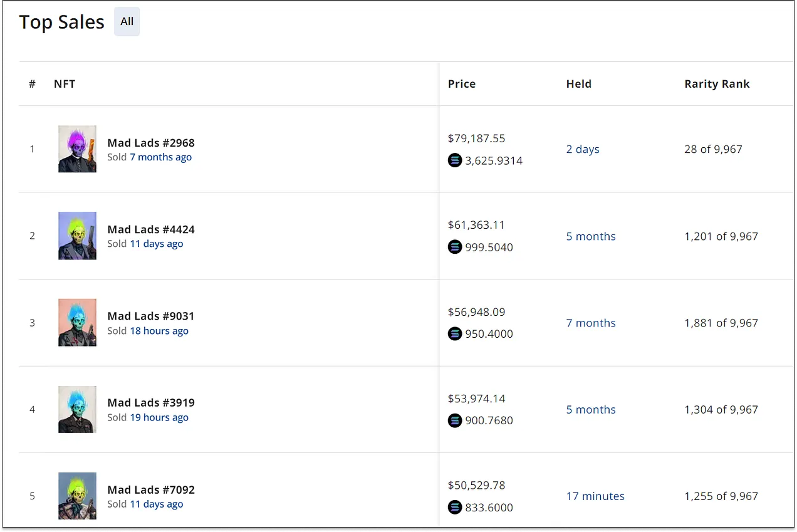The height and width of the screenshot is (532, 797).
Task: Click '5 months' held link for Mad Lads #3919
Action: pyautogui.click(x=591, y=409)
